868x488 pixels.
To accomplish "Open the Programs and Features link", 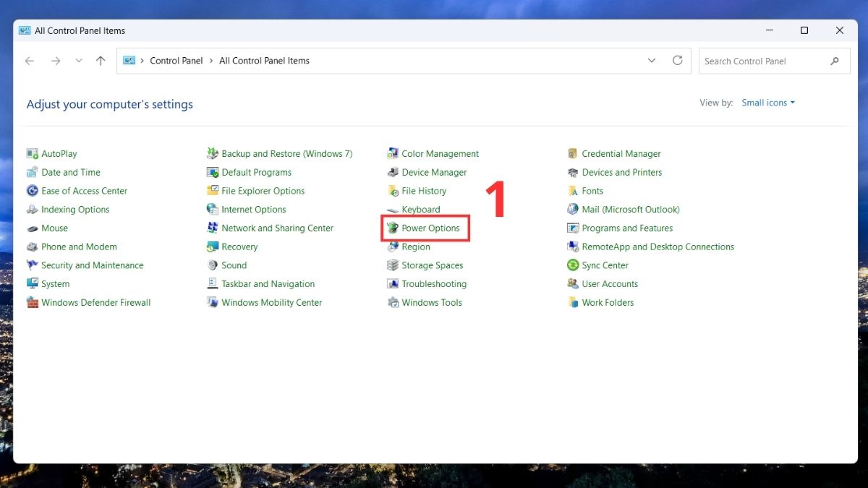I will (627, 228).
